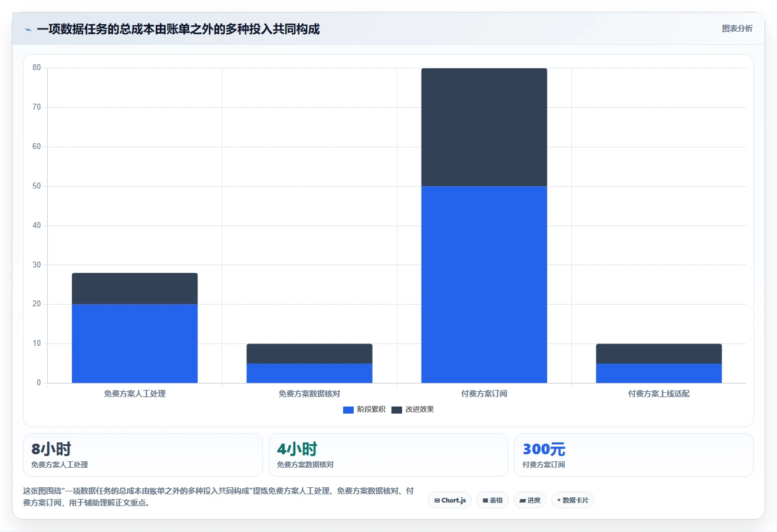Click the x-axis label 付费方案上线适配
The width and height of the screenshot is (777, 532).
[x=659, y=394]
